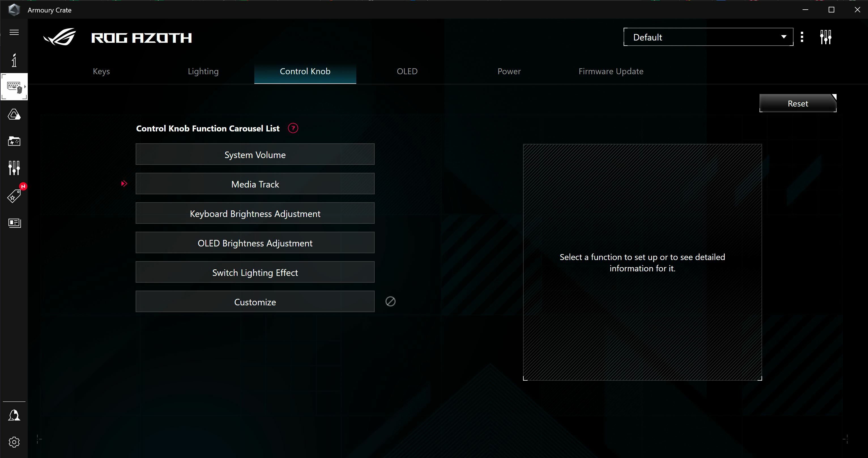Screen dimensions: 868x458
Task: Click the Reset button
Action: pyautogui.click(x=797, y=103)
